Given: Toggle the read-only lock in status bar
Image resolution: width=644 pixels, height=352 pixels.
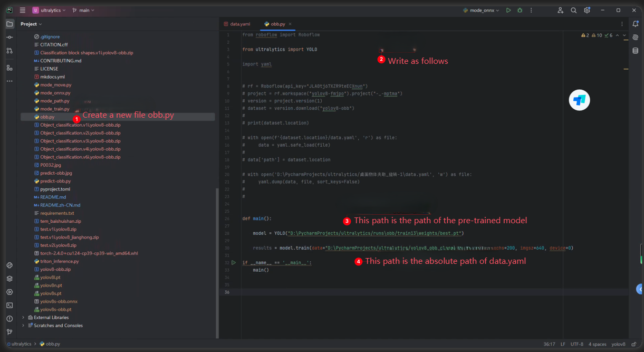Looking at the screenshot, I should [x=634, y=344].
